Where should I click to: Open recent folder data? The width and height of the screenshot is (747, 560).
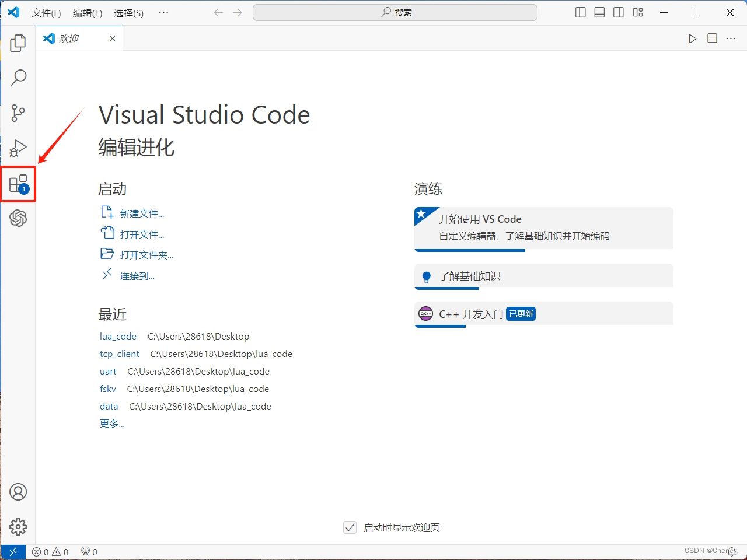coord(109,407)
